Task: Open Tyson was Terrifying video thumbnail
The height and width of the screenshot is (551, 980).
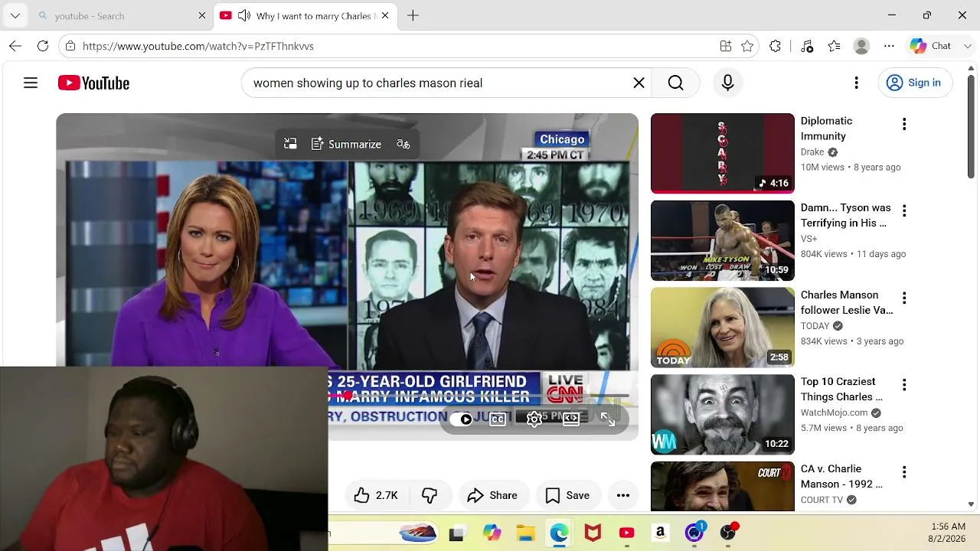Action: point(723,240)
